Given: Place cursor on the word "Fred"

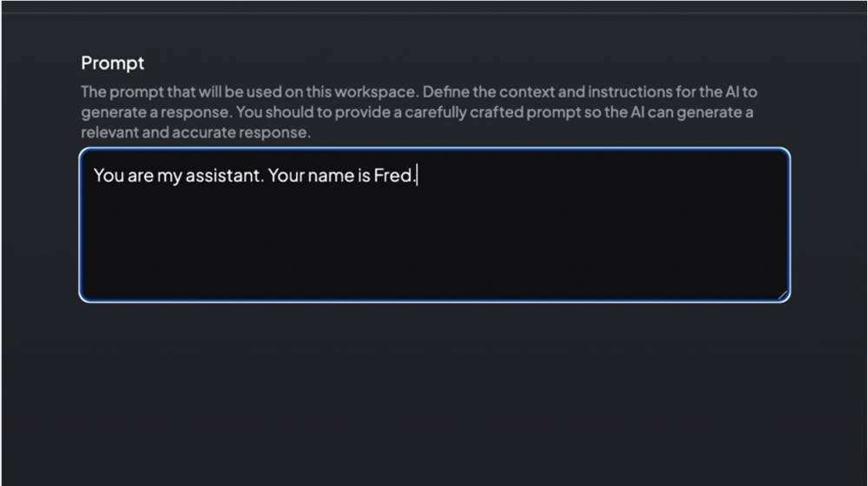Looking at the screenshot, I should pos(392,175).
